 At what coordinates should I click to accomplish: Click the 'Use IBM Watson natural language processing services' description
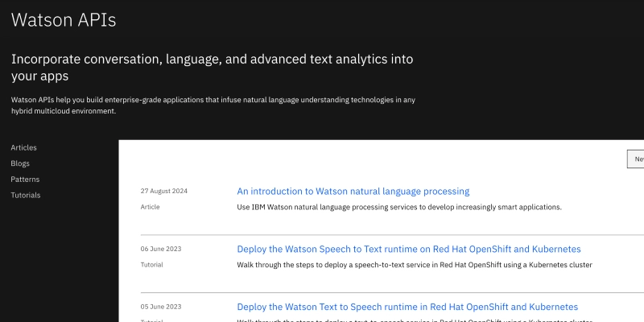click(x=399, y=207)
